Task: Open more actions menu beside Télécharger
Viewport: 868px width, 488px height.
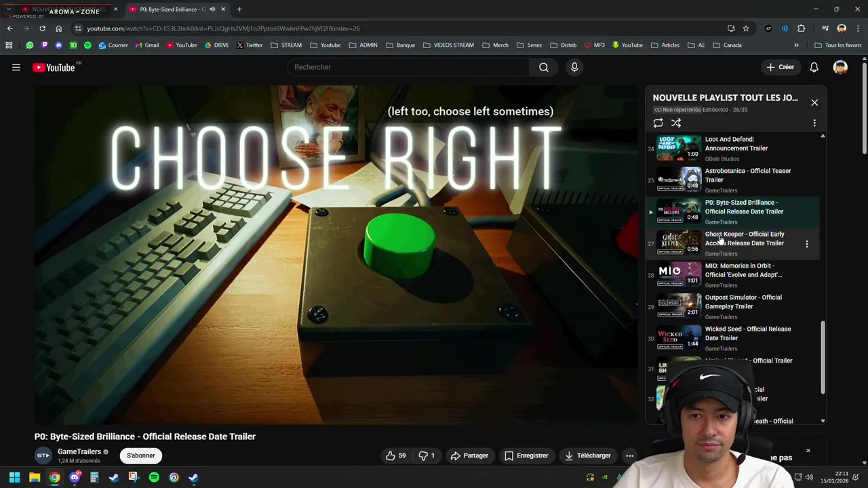Action: click(629, 455)
